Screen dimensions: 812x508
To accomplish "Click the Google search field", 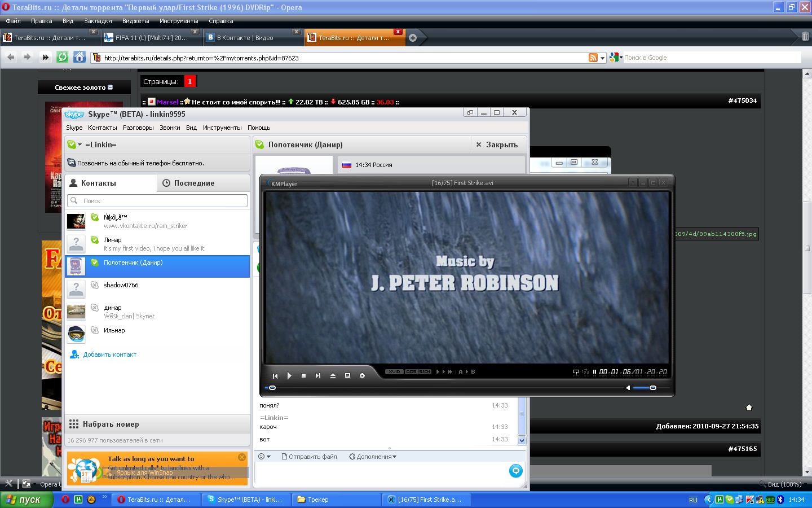I will click(x=712, y=58).
